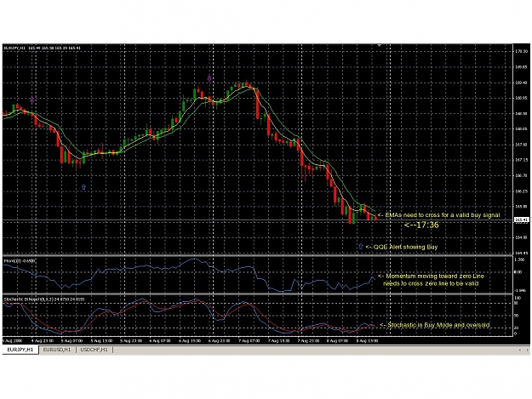Click the 'EMAs need to cross' annotation text
532x399 pixels.
pyautogui.click(x=438, y=215)
